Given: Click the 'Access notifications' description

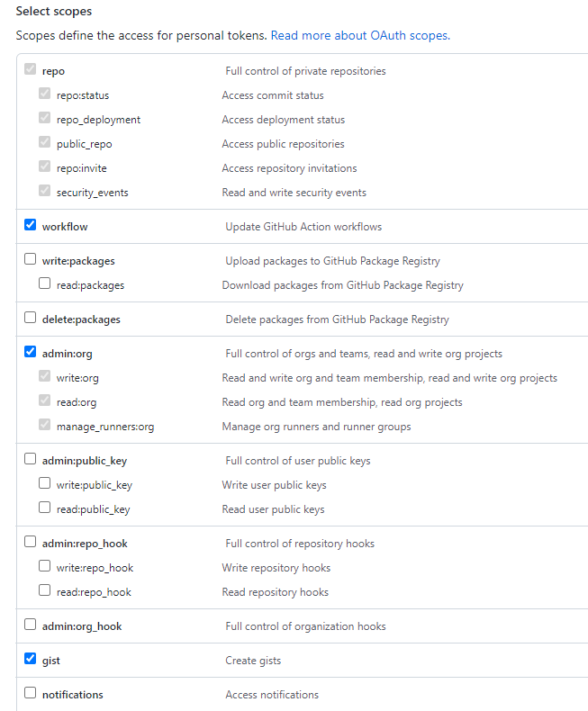Looking at the screenshot, I should tap(272, 695).
